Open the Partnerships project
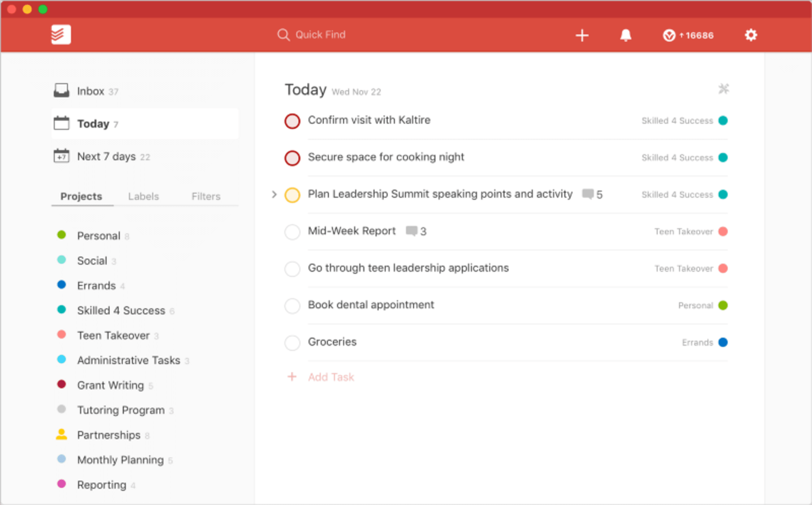Viewport: 812px width, 505px height. point(109,435)
